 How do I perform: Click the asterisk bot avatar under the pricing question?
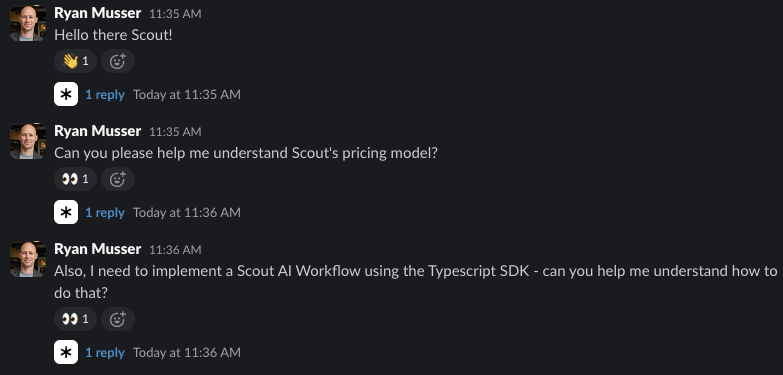(66, 212)
